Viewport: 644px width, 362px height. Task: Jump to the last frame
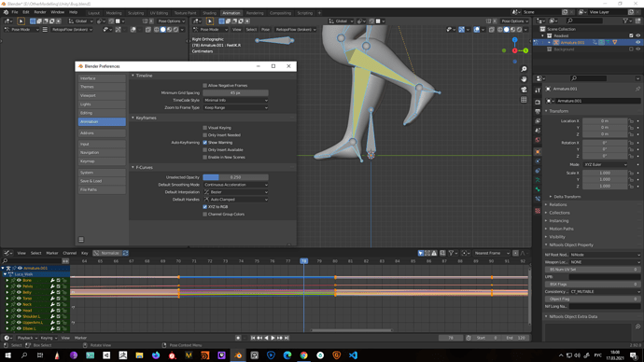click(x=287, y=338)
